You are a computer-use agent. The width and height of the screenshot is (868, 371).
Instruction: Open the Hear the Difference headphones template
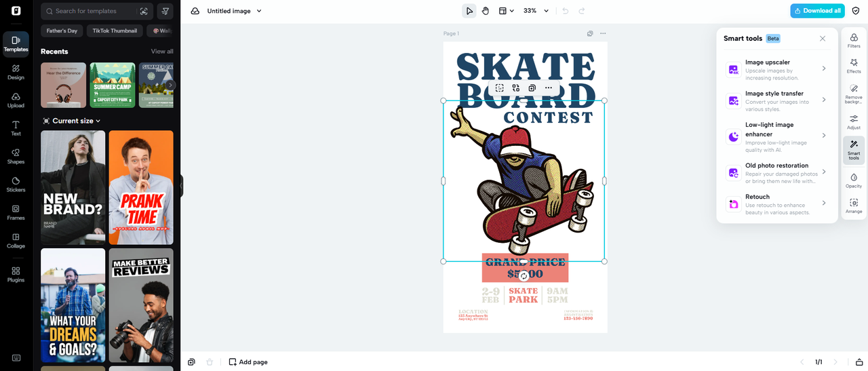[64, 85]
